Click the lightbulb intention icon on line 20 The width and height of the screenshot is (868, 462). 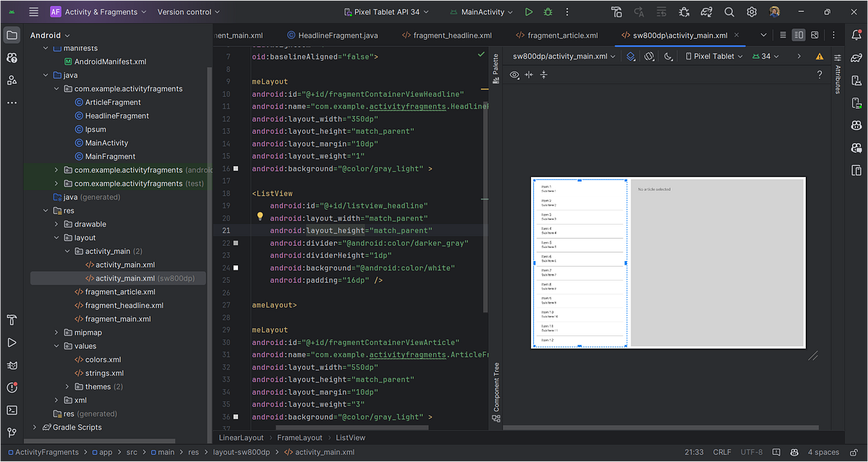tap(260, 216)
